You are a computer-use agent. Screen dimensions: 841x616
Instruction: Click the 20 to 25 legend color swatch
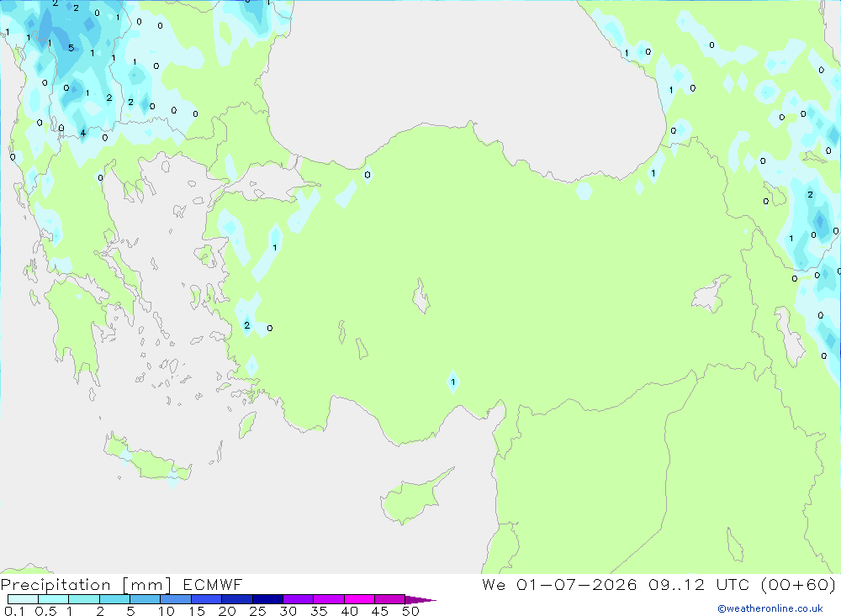tap(236, 599)
